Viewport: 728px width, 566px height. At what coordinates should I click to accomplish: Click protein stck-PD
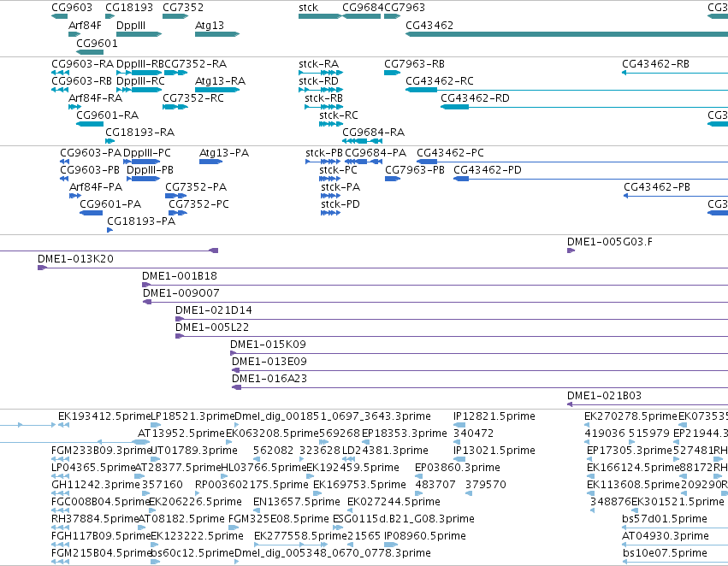pos(331,213)
